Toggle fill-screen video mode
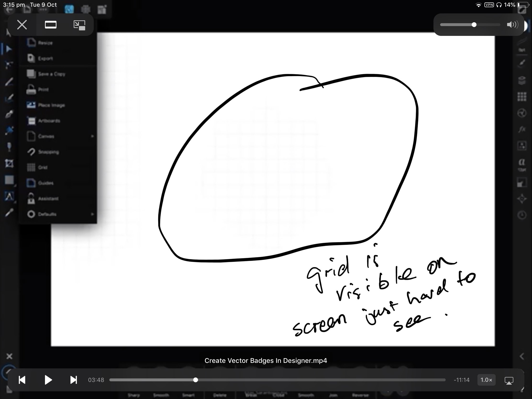This screenshot has width=532, height=399. click(x=50, y=25)
